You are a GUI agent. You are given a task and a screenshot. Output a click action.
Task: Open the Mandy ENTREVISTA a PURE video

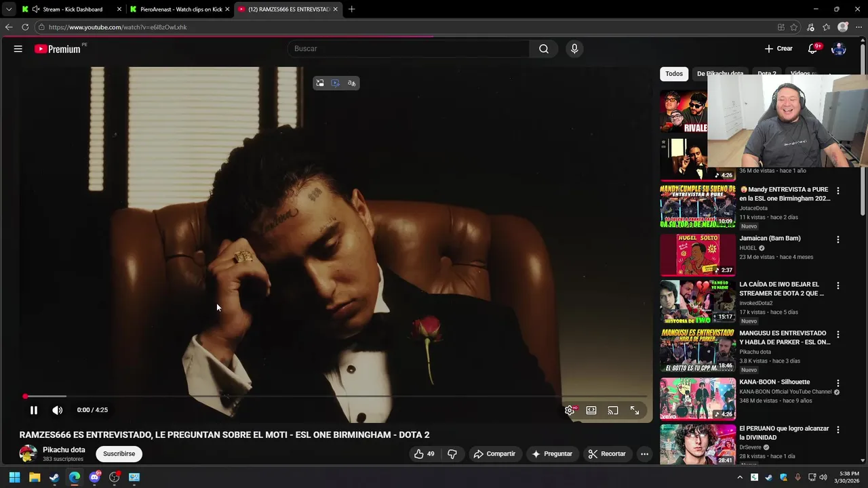tap(785, 194)
